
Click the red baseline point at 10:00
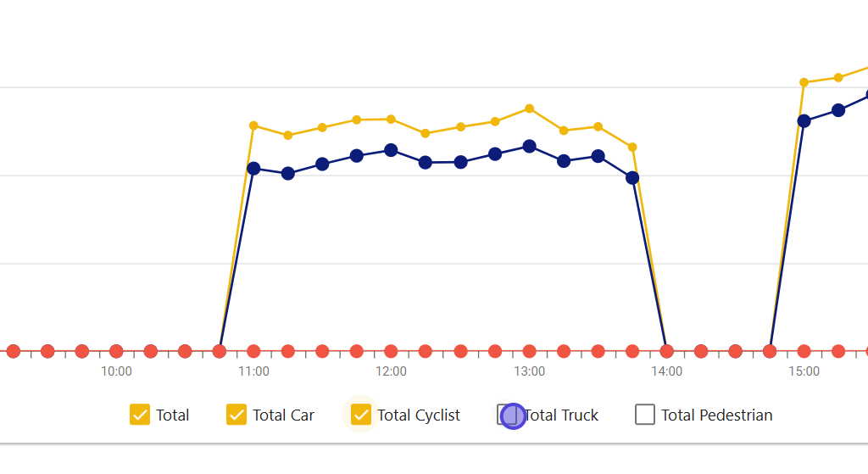point(116,351)
